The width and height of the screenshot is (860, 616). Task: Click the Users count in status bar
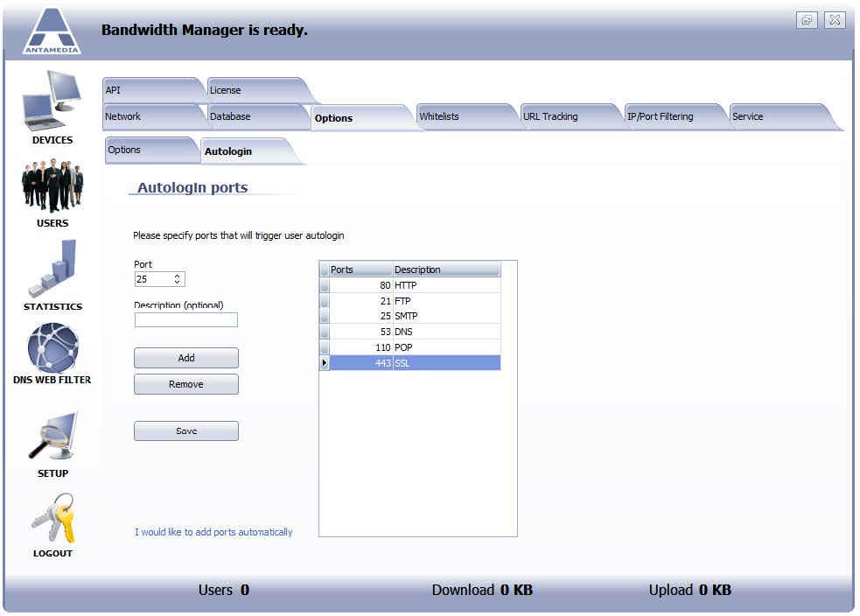point(224,591)
